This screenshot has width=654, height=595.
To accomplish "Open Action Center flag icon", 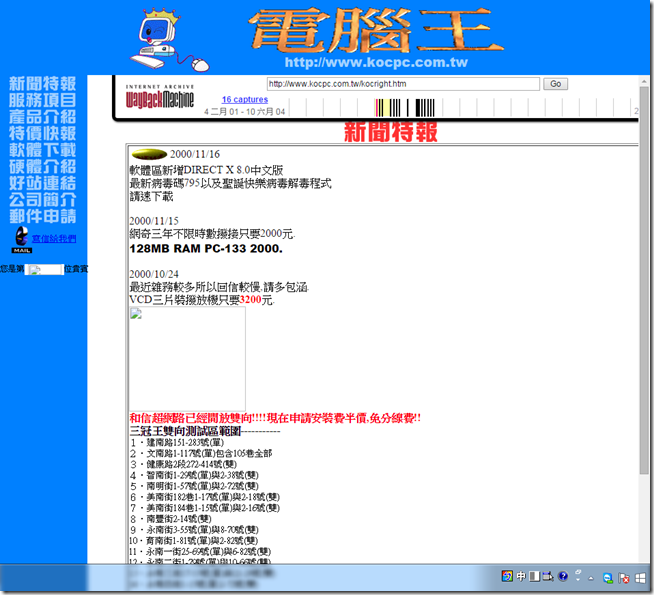I will 624,578.
